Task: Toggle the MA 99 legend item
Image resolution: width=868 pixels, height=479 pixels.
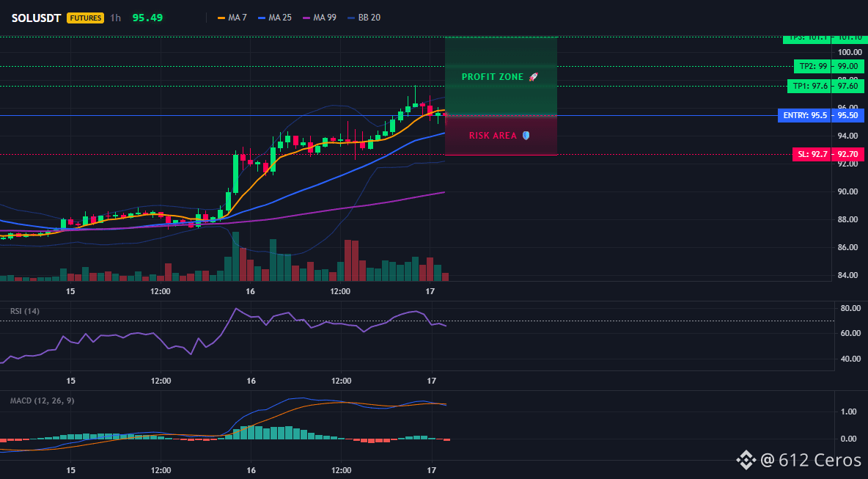Action: 320,18
